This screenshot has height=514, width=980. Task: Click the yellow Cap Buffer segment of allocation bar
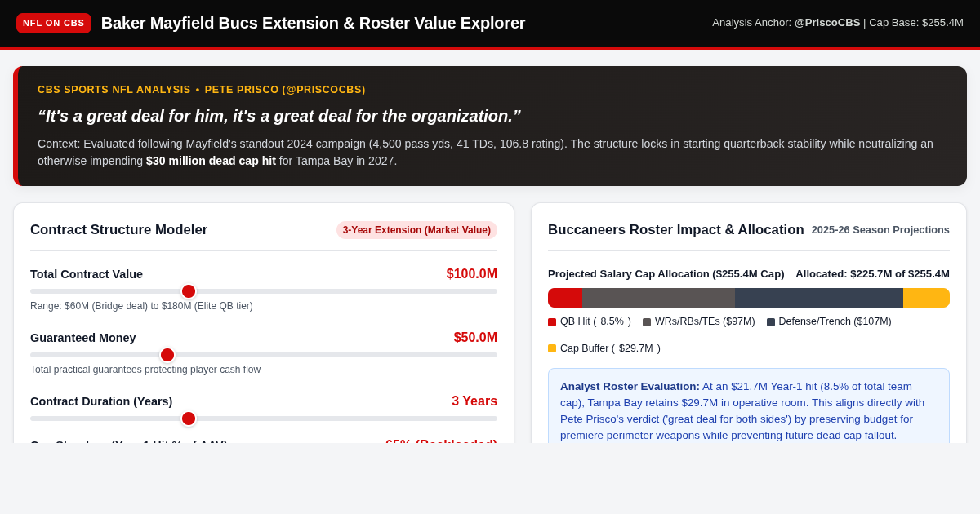[x=926, y=298]
